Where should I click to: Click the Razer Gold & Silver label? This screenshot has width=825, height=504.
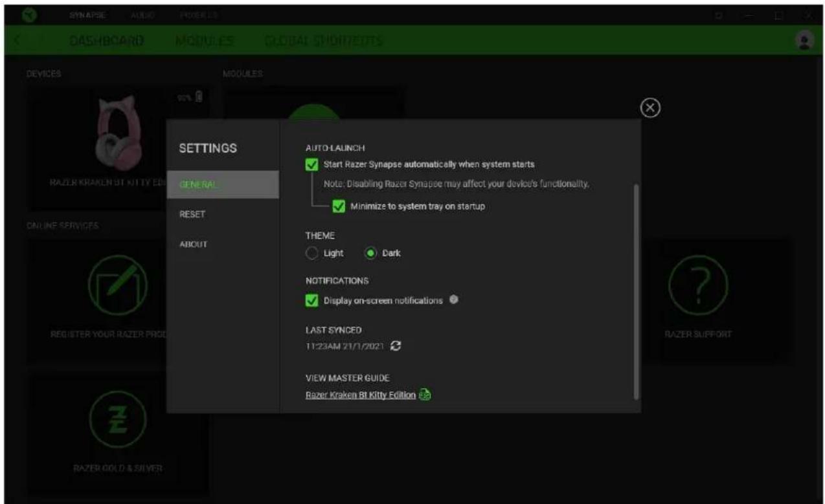117,469
